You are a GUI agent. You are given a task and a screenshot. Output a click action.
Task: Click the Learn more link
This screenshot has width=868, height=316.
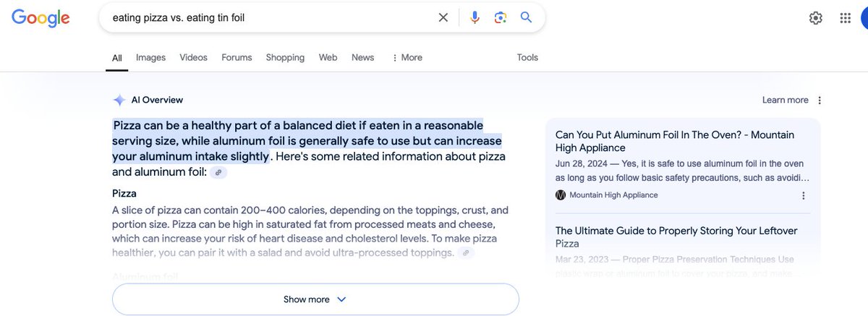coord(786,101)
